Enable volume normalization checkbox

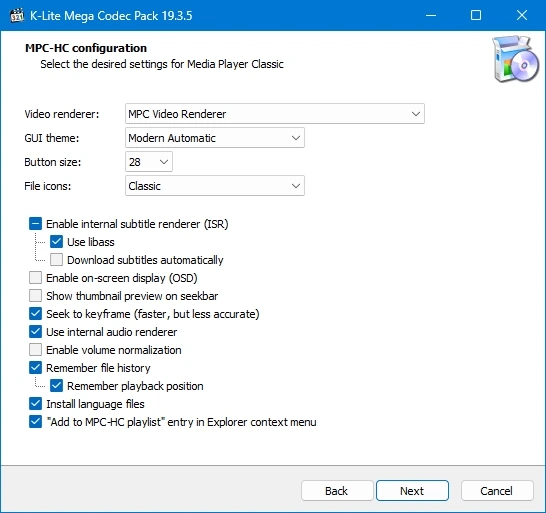[x=36, y=350]
